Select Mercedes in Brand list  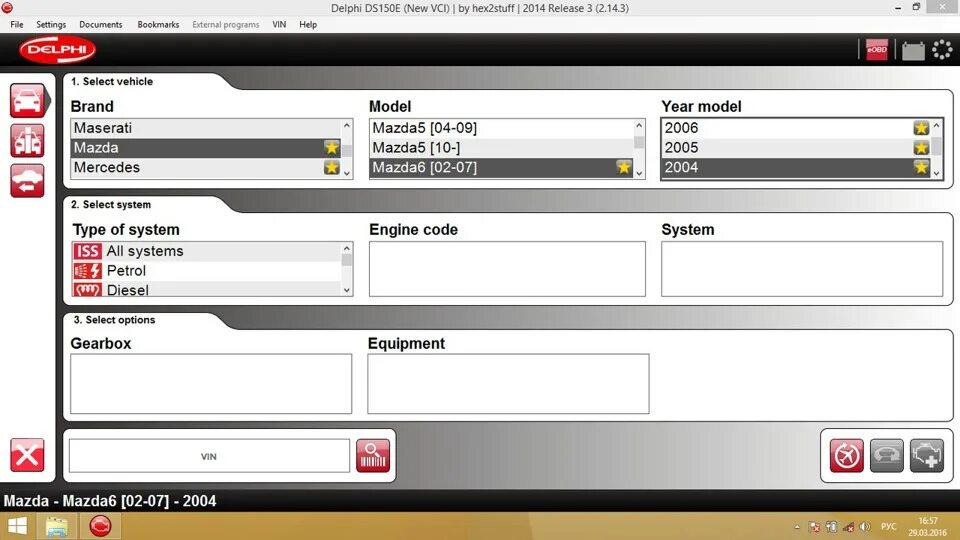pyautogui.click(x=206, y=167)
